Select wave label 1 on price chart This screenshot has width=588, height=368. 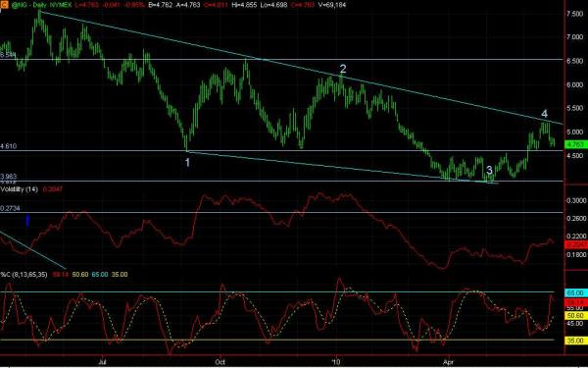(187, 162)
